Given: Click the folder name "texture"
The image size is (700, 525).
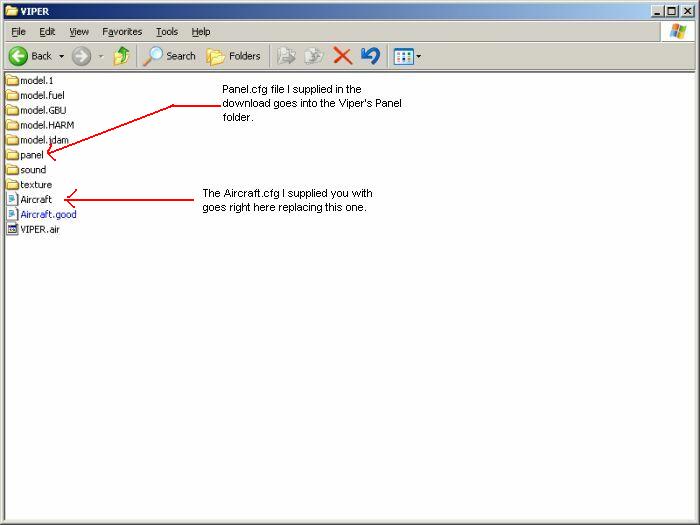Looking at the screenshot, I should point(36,185).
